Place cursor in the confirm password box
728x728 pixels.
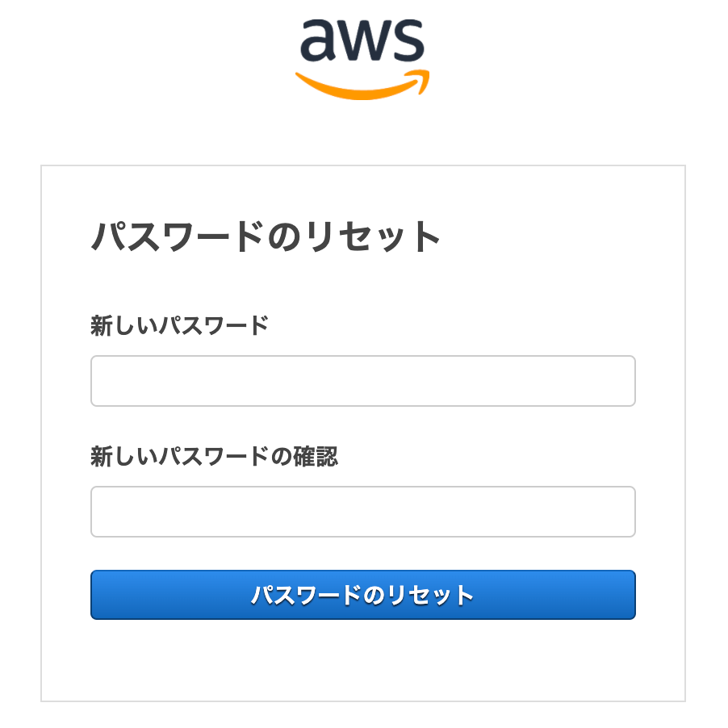point(363,512)
